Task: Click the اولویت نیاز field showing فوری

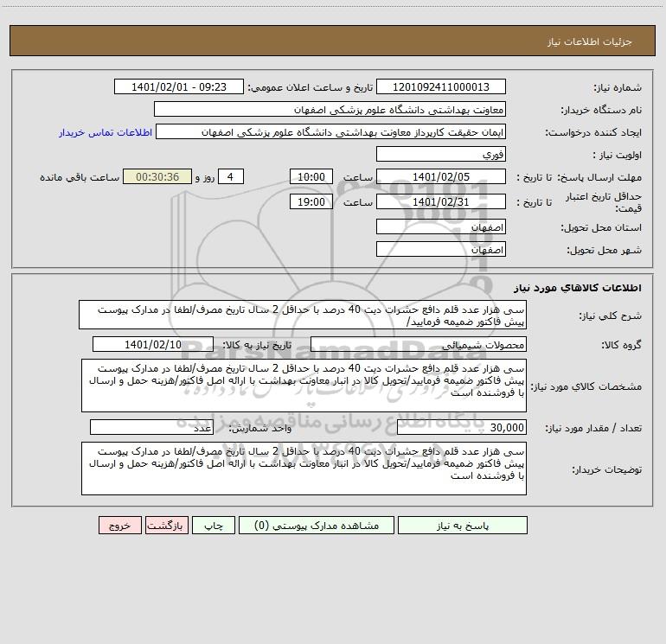Action: [x=441, y=155]
